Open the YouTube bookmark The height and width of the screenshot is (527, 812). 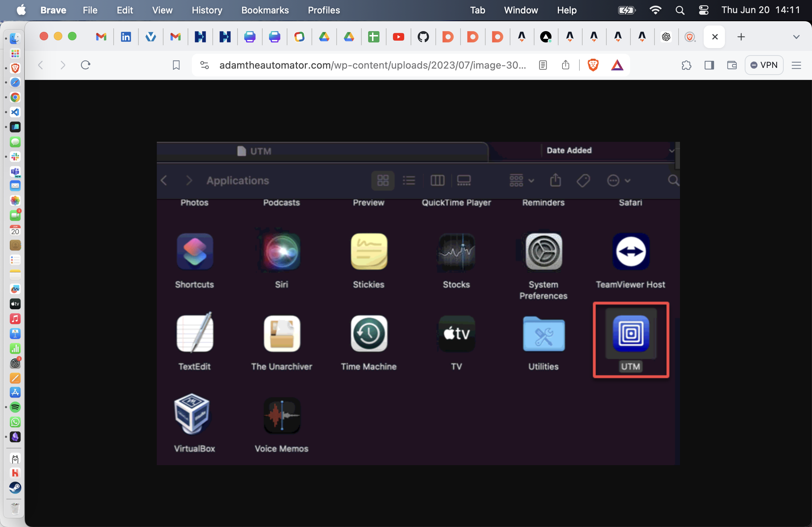click(399, 37)
